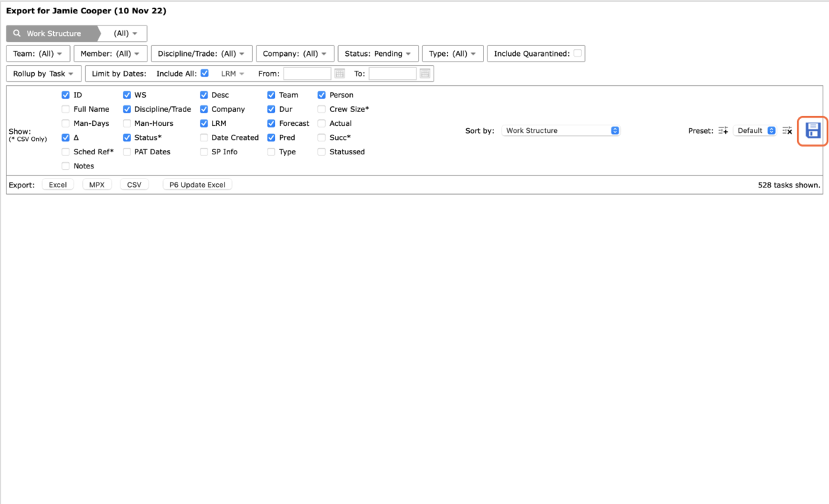Click the Work Structure filter button

pyautogui.click(x=52, y=33)
